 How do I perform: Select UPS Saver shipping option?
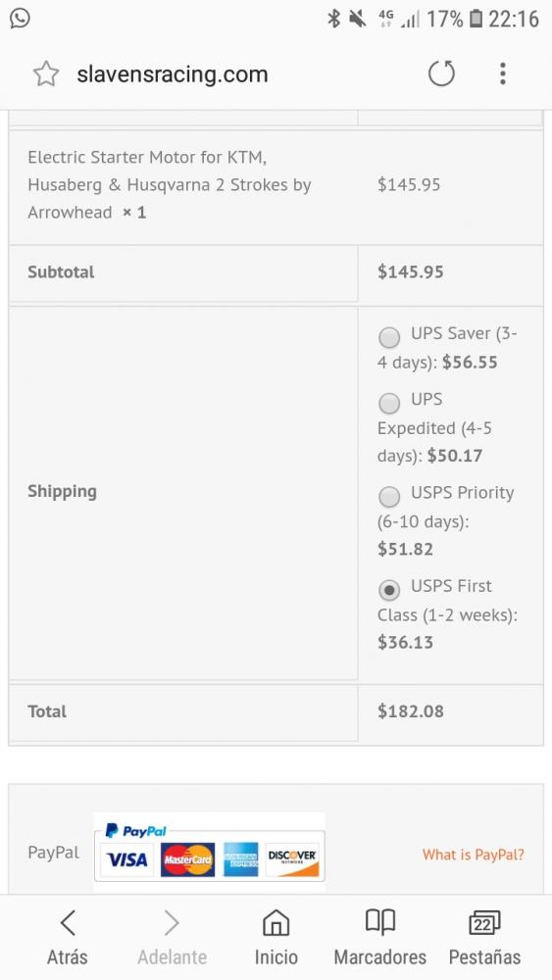[389, 337]
